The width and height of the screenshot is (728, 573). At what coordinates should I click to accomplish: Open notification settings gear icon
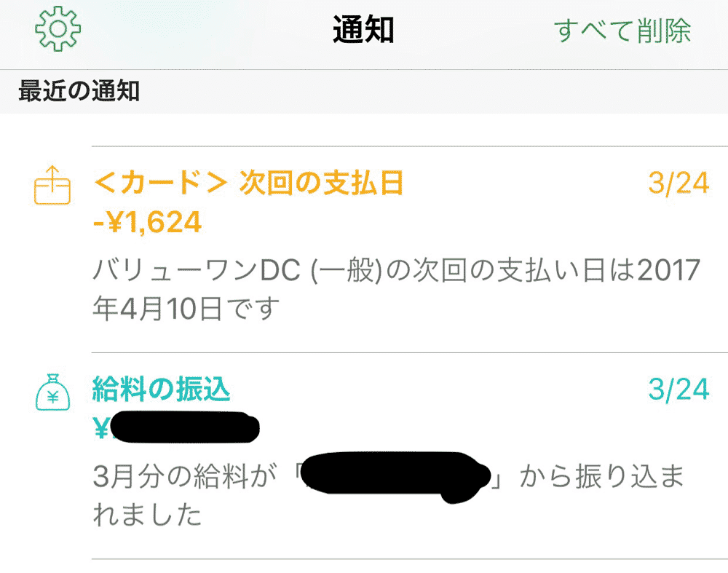(x=58, y=29)
